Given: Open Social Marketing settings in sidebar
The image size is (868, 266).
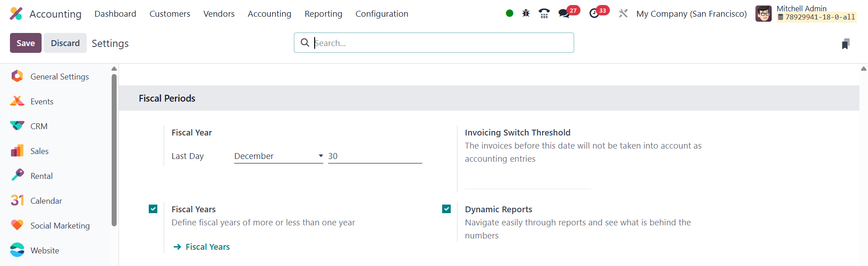Looking at the screenshot, I should 60,226.
